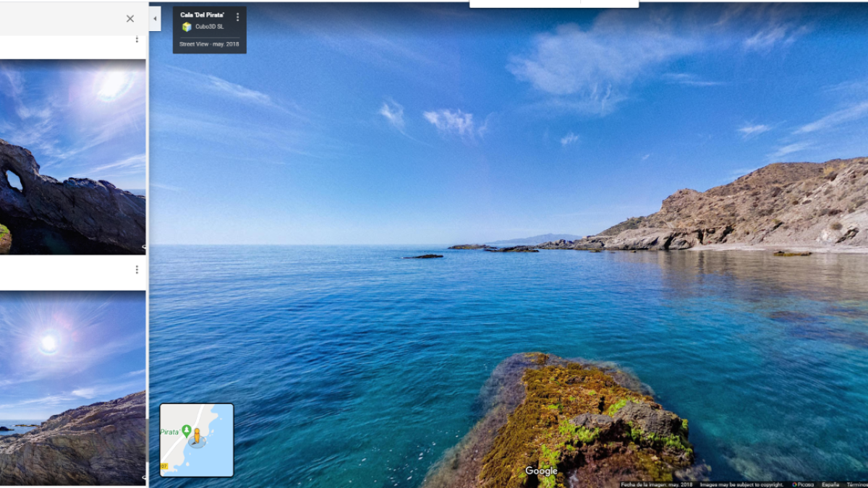This screenshot has width=868, height=488.
Task: Click the white box at the top center
Action: click(x=553, y=4)
